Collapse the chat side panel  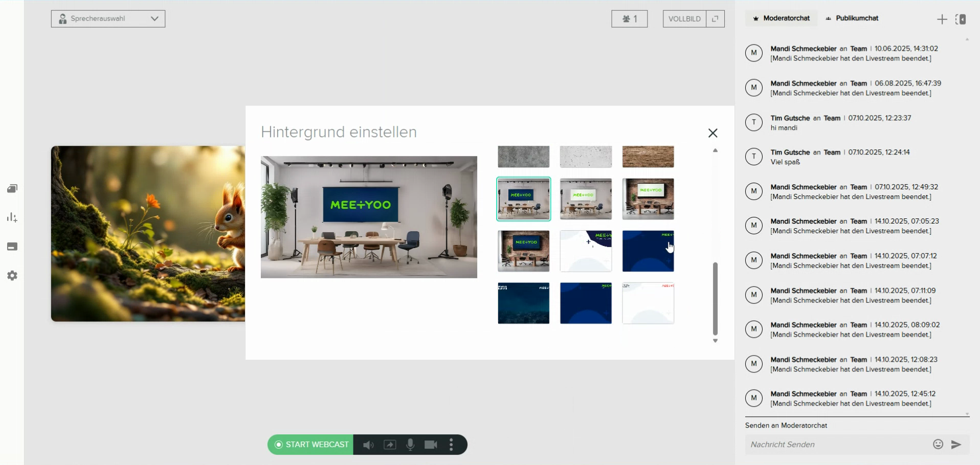pyautogui.click(x=961, y=19)
